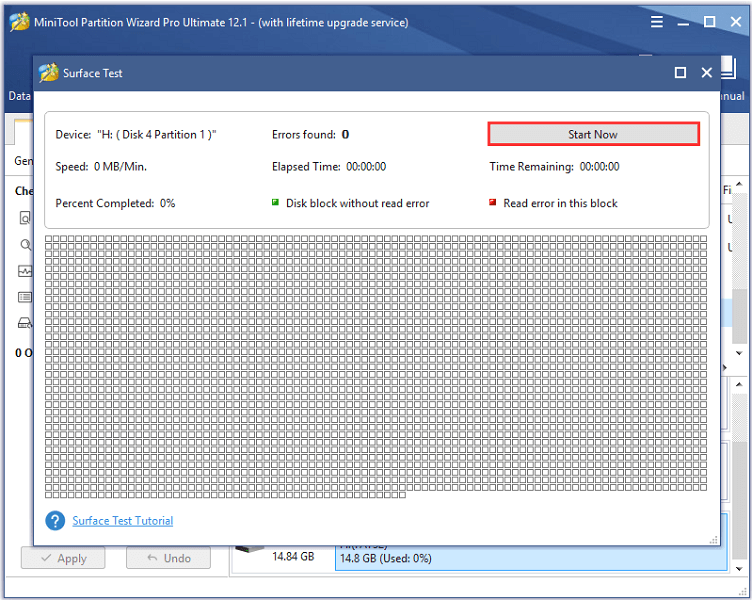
Task: Click the Data toolbar item behind the dialog
Action: [19, 96]
